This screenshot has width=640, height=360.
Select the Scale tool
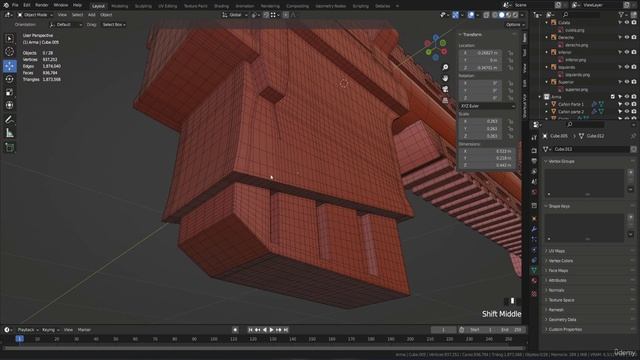point(9,93)
